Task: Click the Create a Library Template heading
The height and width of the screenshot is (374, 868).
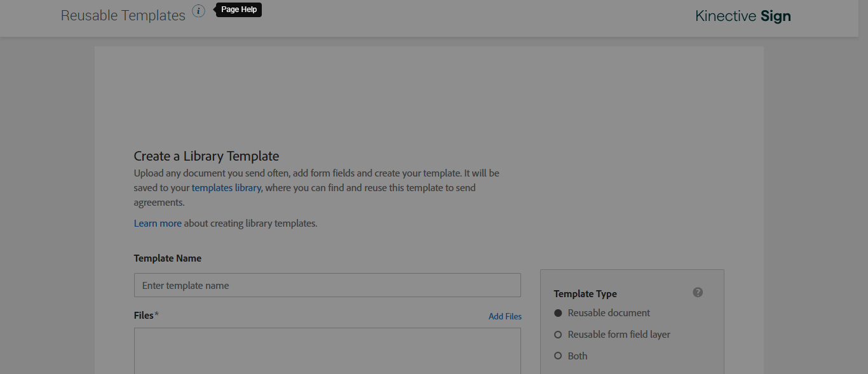Action: pos(207,156)
